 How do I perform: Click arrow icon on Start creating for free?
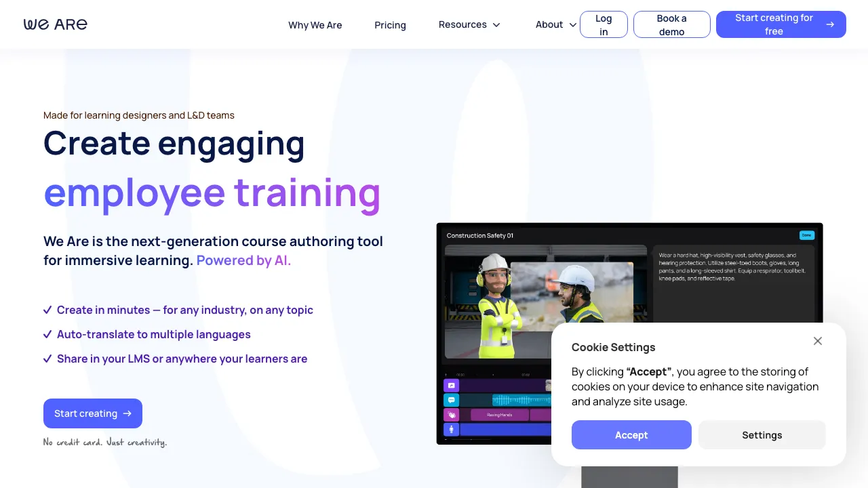(x=830, y=24)
